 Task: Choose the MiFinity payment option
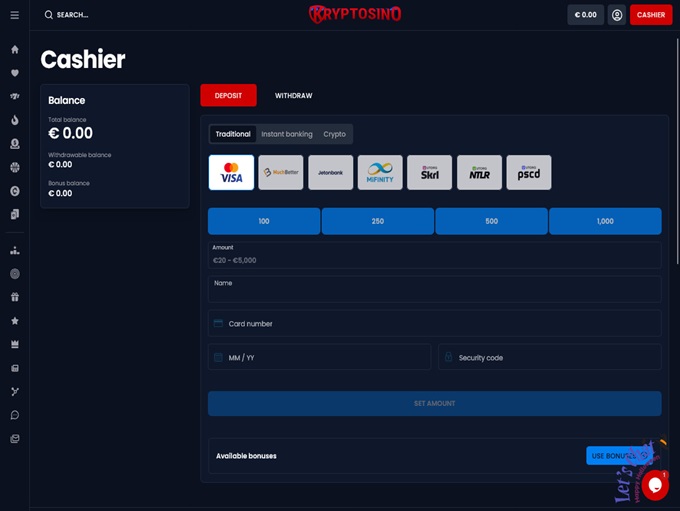tap(380, 172)
